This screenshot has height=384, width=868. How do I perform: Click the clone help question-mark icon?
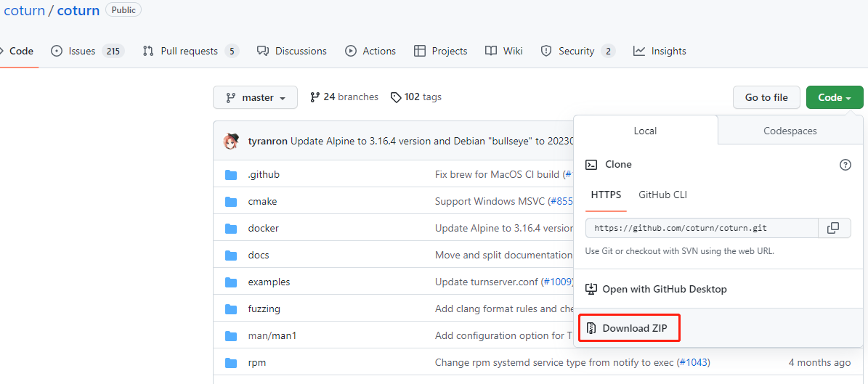(845, 164)
